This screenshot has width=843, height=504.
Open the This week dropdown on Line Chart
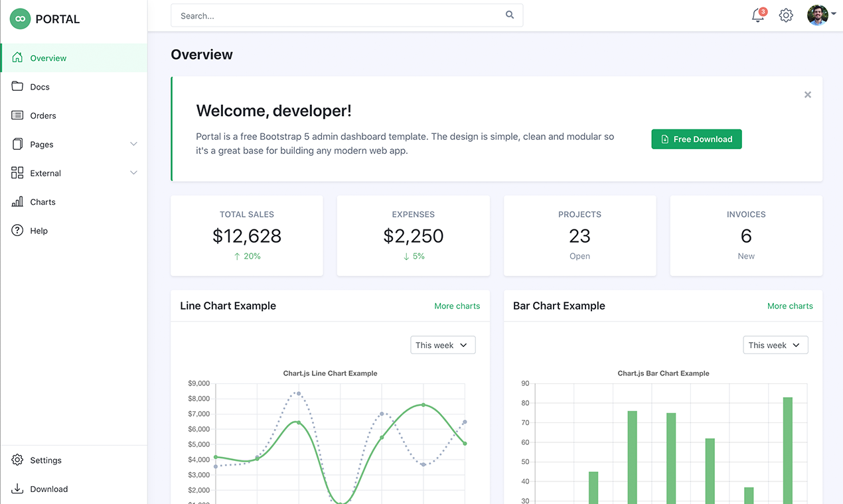click(442, 345)
